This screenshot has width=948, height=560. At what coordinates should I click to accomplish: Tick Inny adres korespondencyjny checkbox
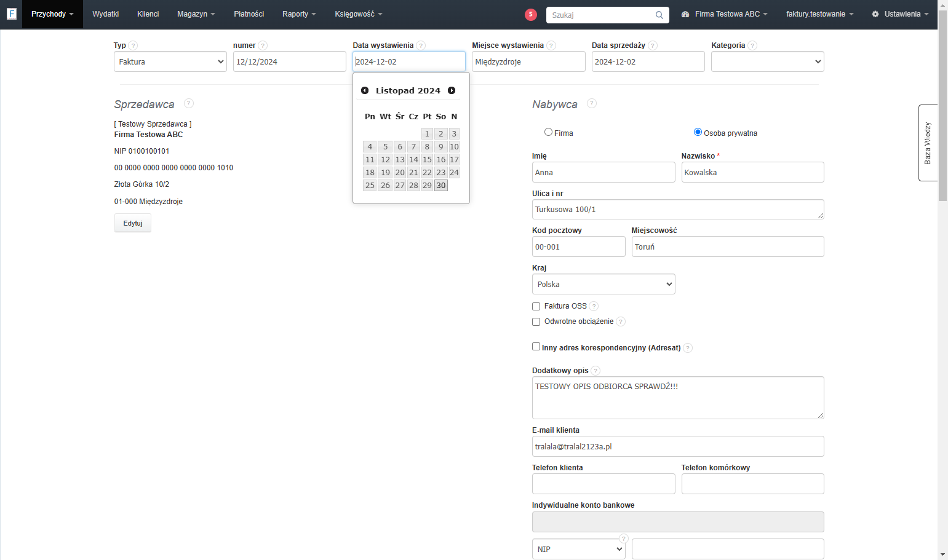[536, 347]
